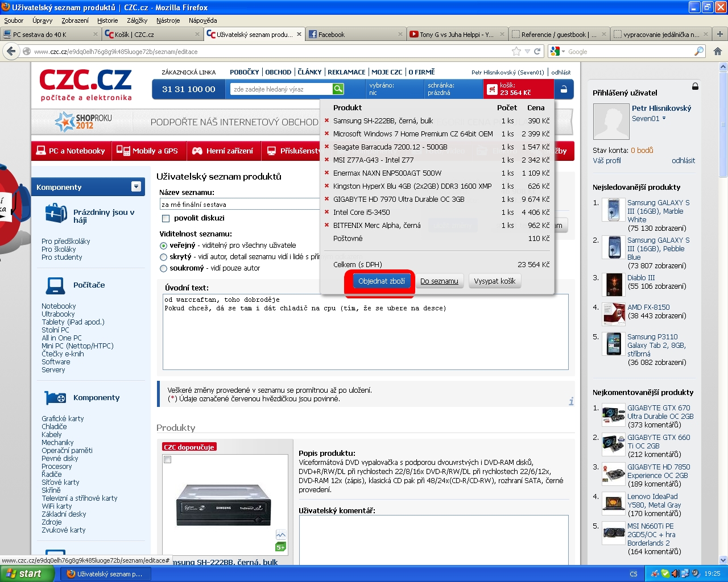Click the green site search magnifier button
This screenshot has width=728, height=582.
pyautogui.click(x=338, y=89)
